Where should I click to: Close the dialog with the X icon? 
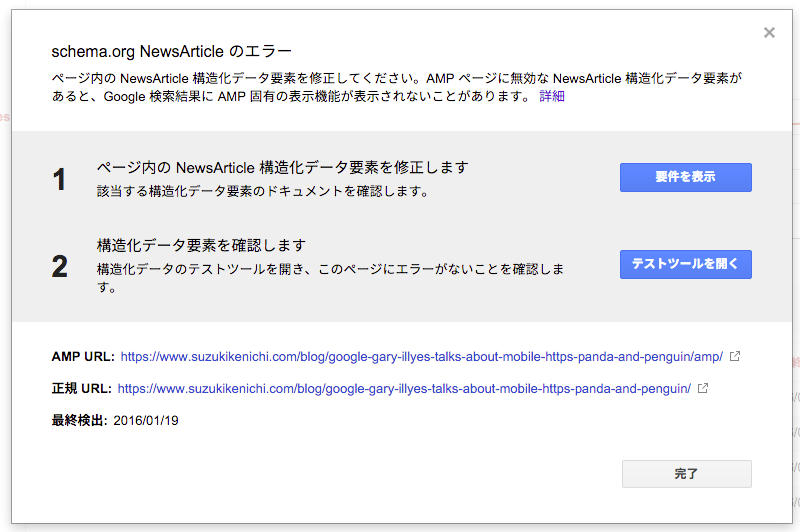769,33
